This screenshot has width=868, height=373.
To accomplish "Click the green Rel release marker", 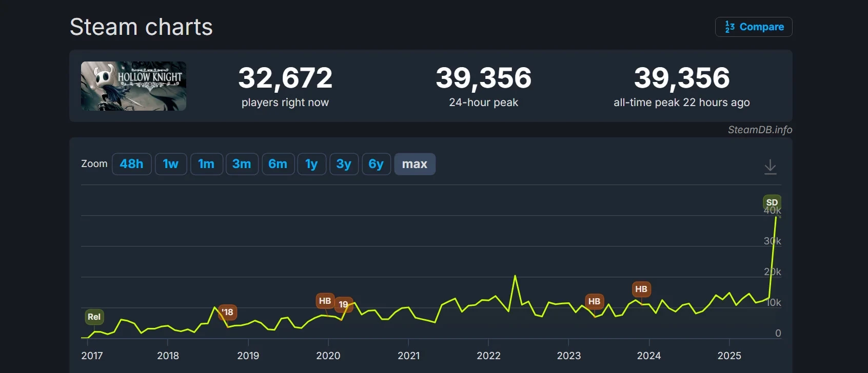I will (x=94, y=317).
